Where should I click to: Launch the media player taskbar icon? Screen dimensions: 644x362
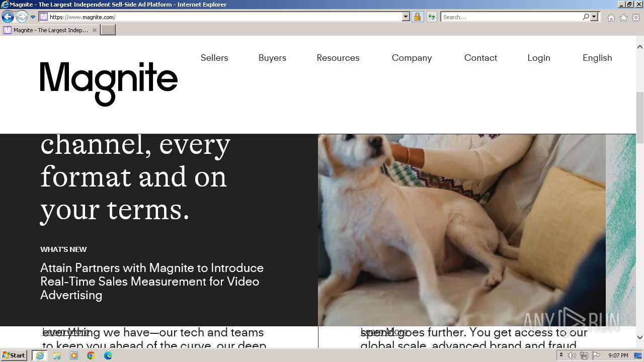74,355
